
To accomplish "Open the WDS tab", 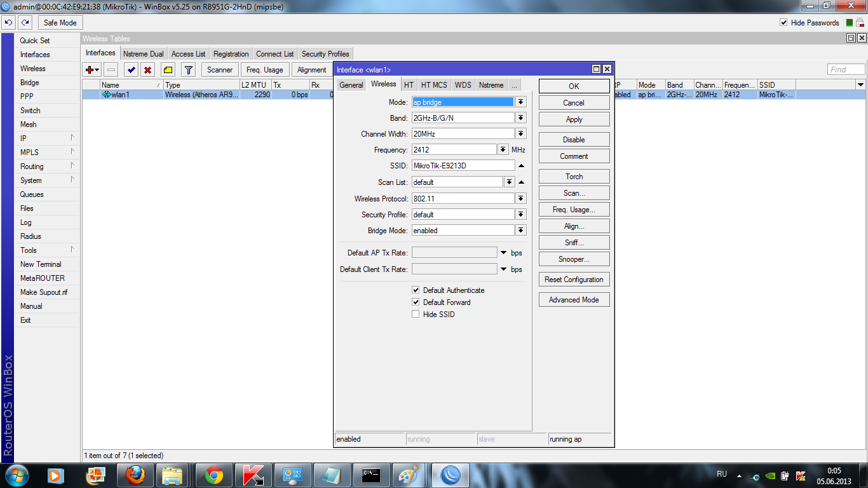I will (463, 85).
